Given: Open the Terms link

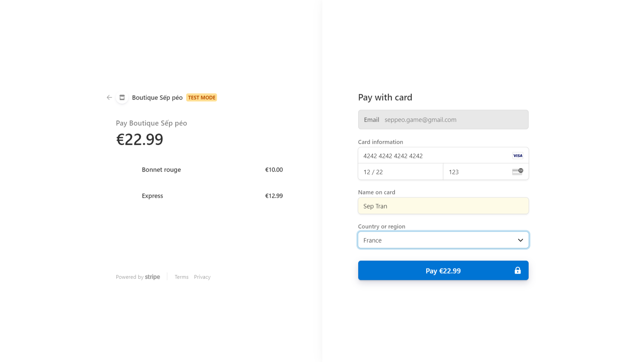Looking at the screenshot, I should 181,277.
